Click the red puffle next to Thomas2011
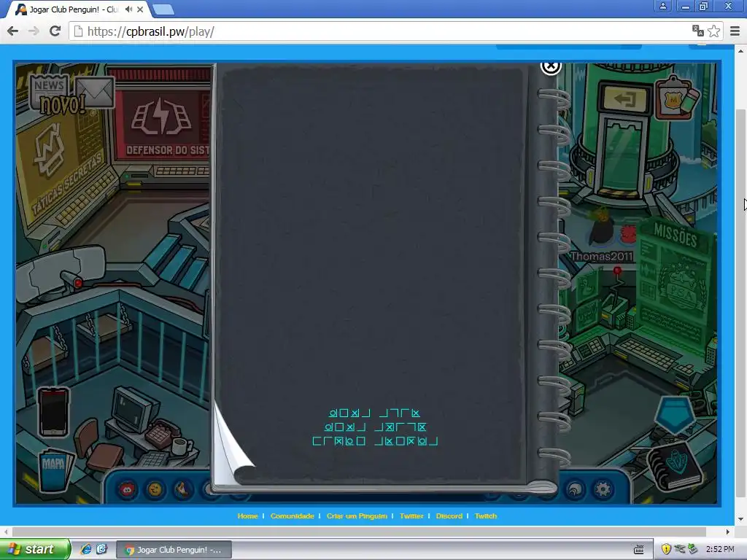The image size is (747, 560). pos(629,234)
